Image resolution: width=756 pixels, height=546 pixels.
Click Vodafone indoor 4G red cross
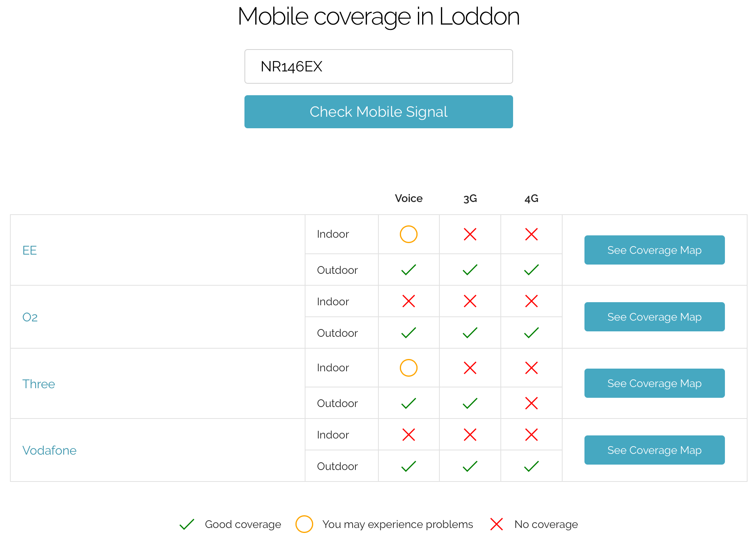(x=532, y=435)
